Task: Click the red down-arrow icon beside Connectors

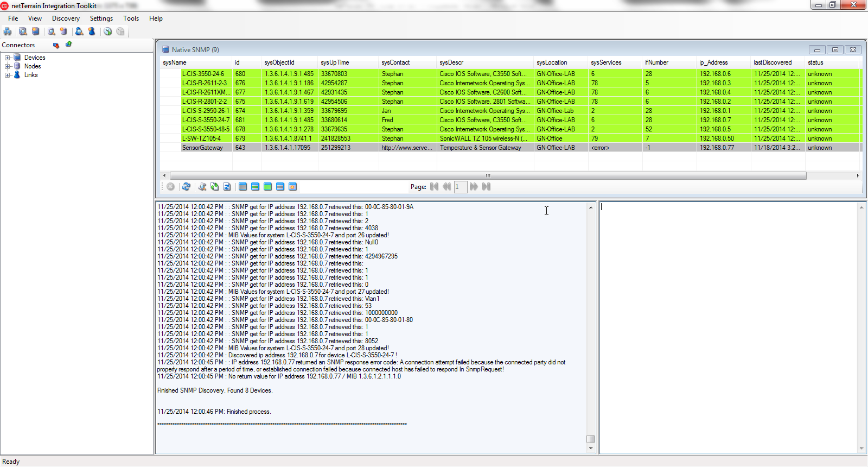Action: [x=56, y=45]
